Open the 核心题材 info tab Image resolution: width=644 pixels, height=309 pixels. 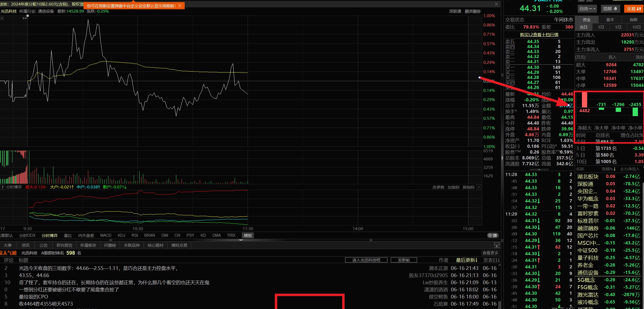click(156, 245)
